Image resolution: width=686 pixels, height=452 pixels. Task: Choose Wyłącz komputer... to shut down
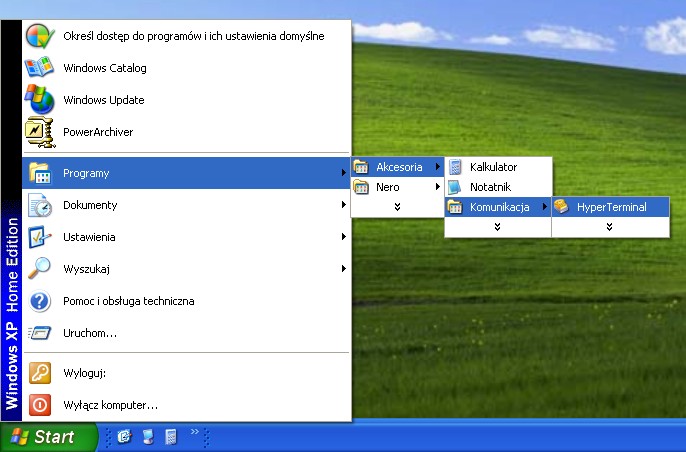186,405
